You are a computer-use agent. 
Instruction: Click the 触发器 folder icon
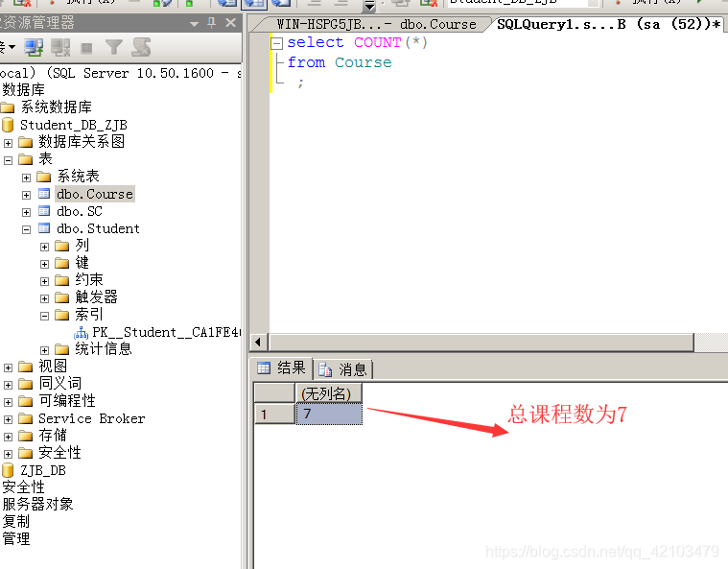(x=61, y=297)
